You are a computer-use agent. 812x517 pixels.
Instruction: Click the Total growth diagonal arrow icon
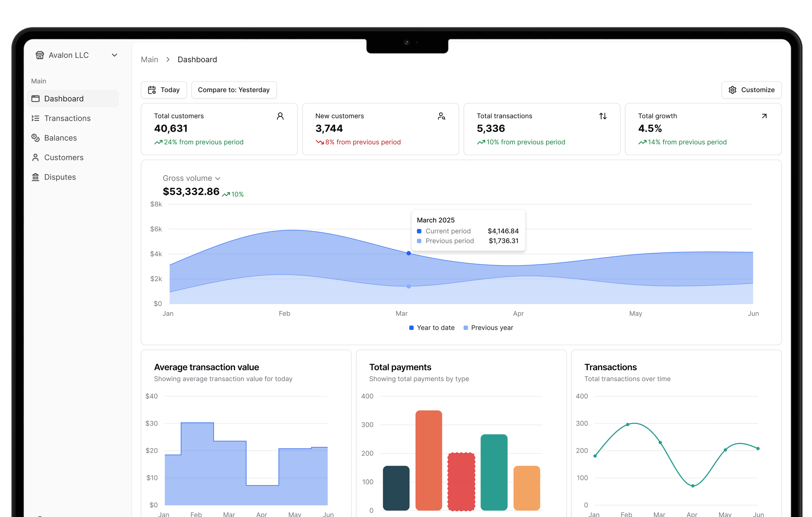click(764, 116)
